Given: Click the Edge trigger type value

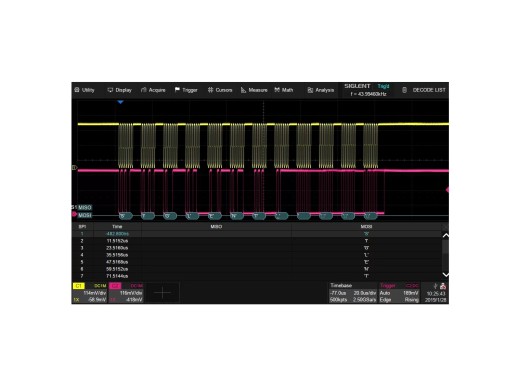Looking at the screenshot, I should click(x=385, y=300).
